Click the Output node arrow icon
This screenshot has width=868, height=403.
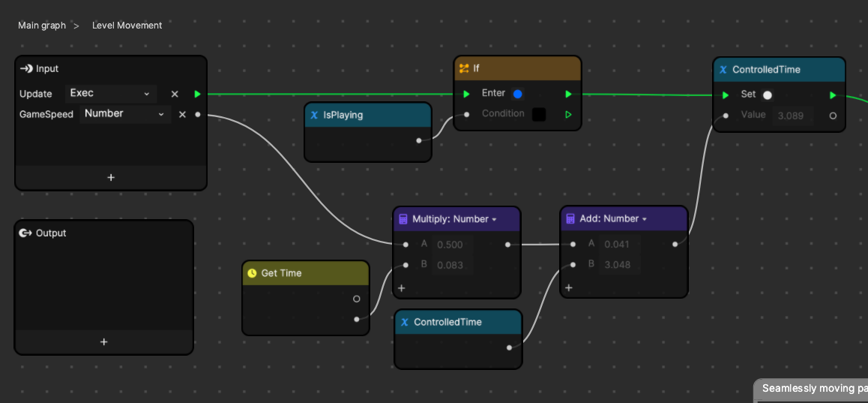click(x=25, y=233)
